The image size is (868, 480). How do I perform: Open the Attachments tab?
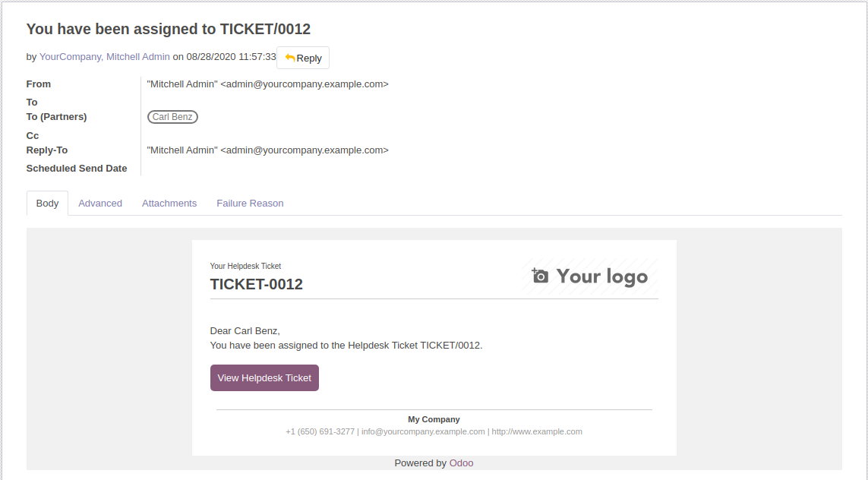pos(169,204)
